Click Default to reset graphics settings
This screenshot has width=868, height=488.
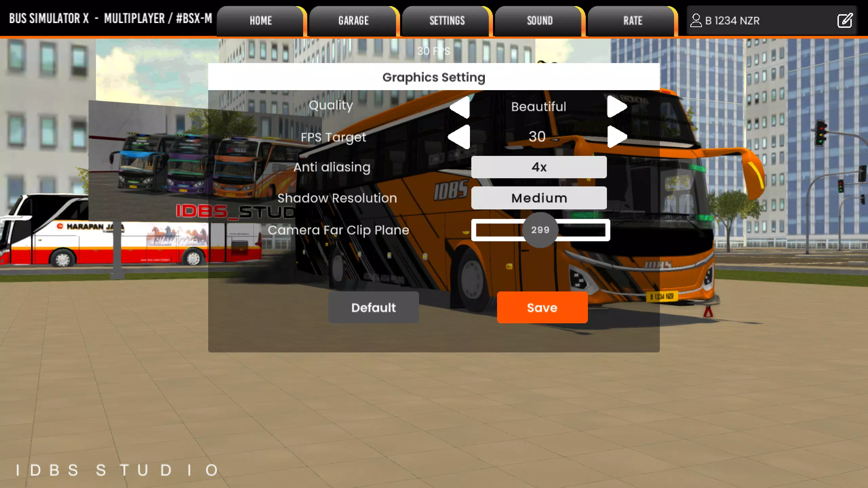(373, 307)
